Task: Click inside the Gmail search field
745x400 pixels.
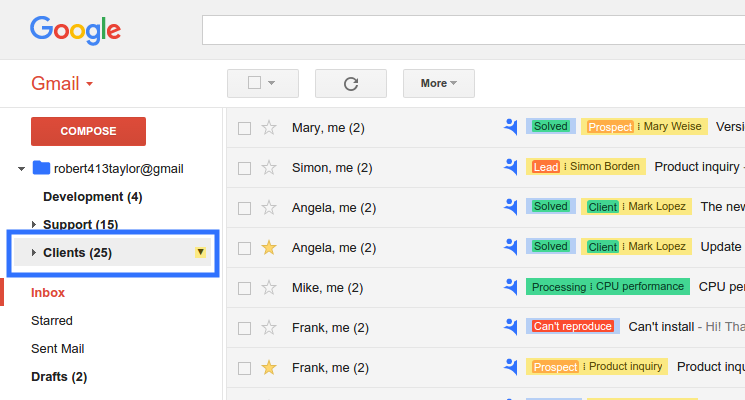Action: pyautogui.click(x=473, y=30)
